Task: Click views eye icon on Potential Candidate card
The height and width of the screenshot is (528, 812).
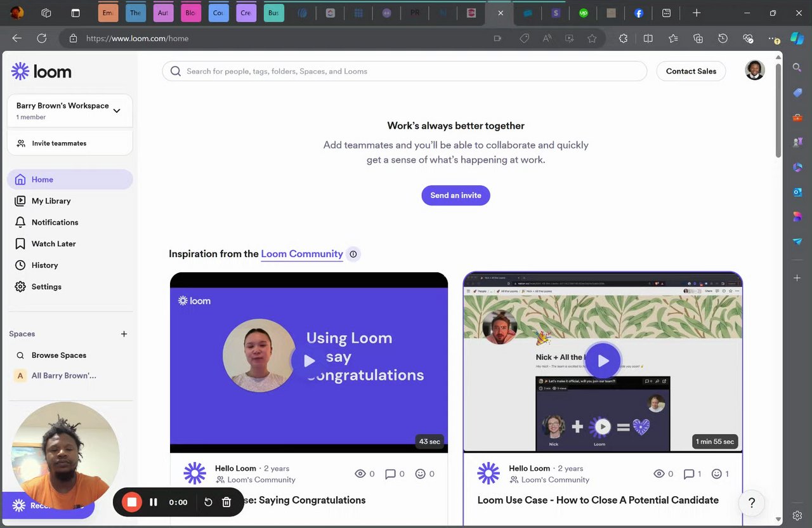Action: pyautogui.click(x=659, y=473)
